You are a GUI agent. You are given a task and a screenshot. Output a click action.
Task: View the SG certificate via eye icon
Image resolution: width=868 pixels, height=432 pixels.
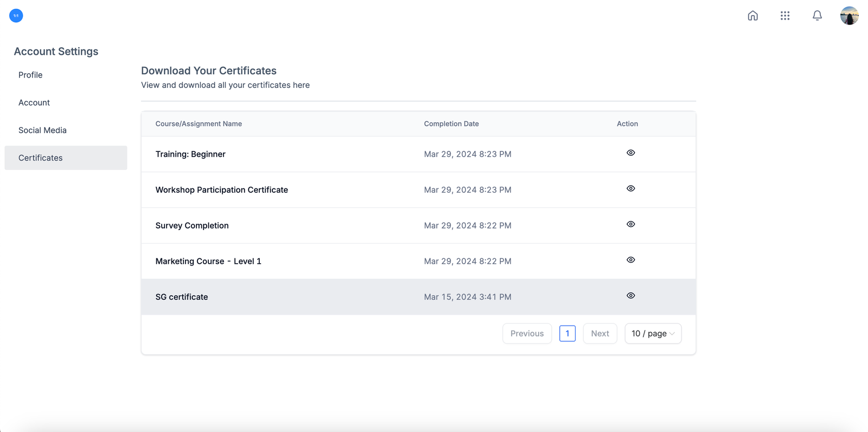[x=630, y=296]
